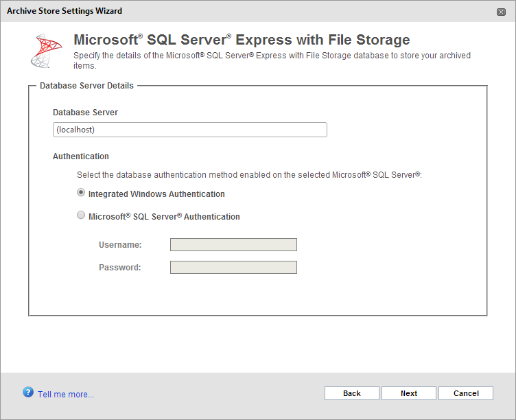516x420 pixels.
Task: Click the Database Server text field
Action: point(189,130)
